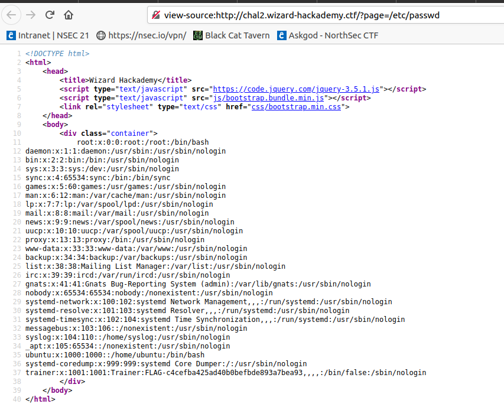Click the systemd-timesync line
Image resolution: width=504 pixels, height=420 pixels.
[x=215, y=320]
